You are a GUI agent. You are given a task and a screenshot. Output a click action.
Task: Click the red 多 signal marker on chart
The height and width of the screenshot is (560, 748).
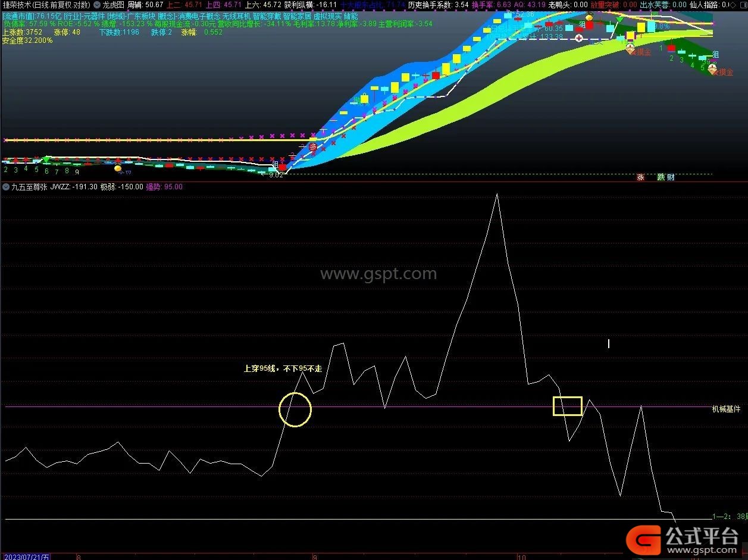tap(313, 147)
